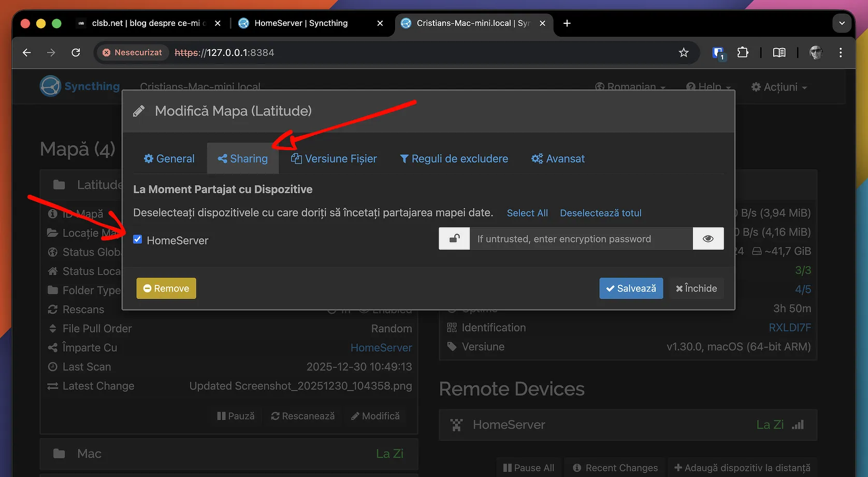Open the tab search chevron dropdown
The width and height of the screenshot is (868, 477).
click(842, 23)
